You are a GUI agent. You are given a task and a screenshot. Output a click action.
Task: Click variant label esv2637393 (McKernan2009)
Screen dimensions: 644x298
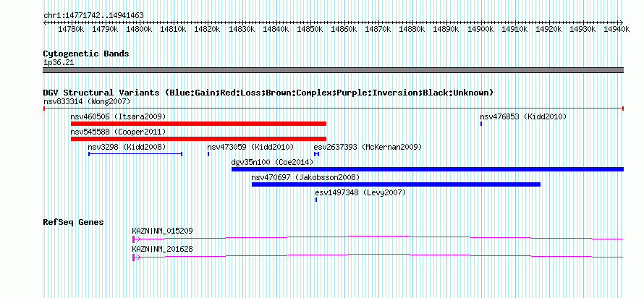(x=368, y=147)
